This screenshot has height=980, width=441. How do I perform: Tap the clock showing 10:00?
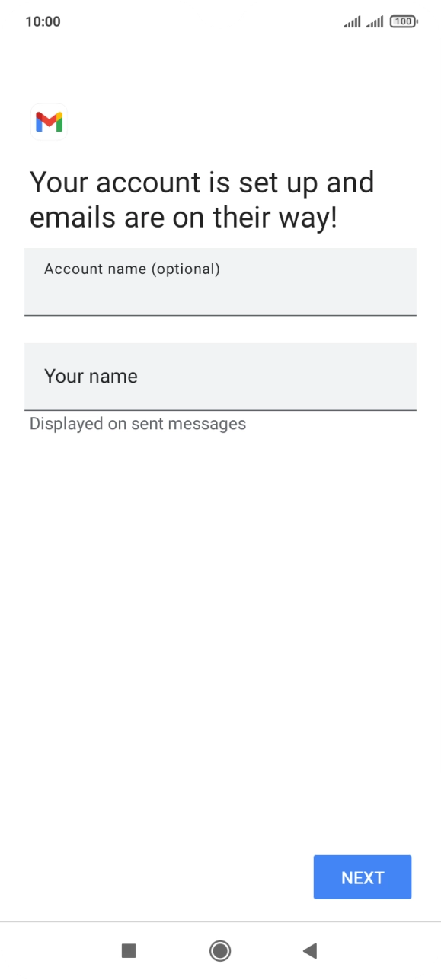coord(43,21)
